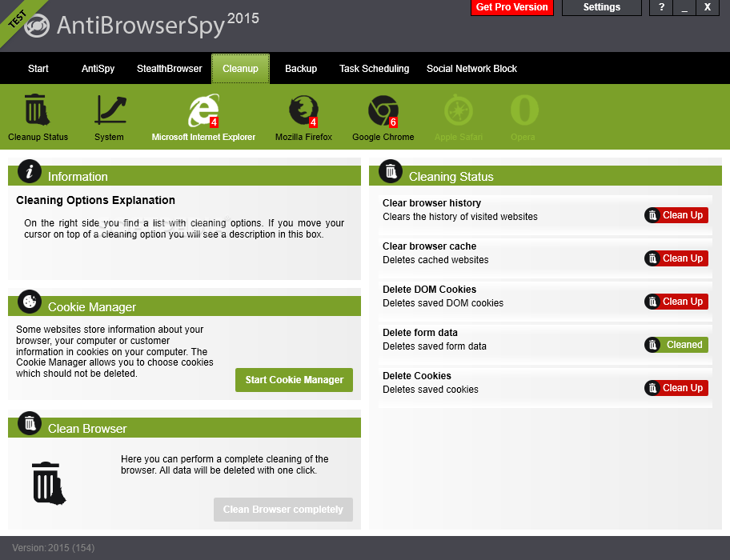Click Start Cookie Manager button
Viewport: 730px width, 560px height.
(294, 380)
